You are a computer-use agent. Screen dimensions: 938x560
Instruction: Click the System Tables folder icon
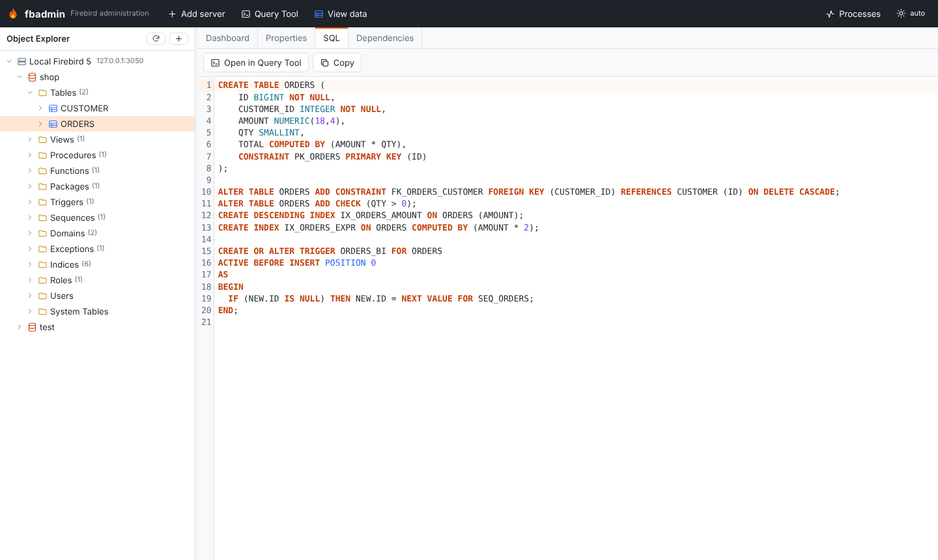[x=42, y=311]
